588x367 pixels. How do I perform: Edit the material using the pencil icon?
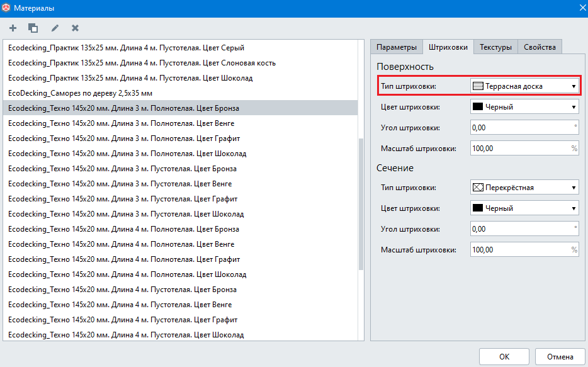click(55, 28)
